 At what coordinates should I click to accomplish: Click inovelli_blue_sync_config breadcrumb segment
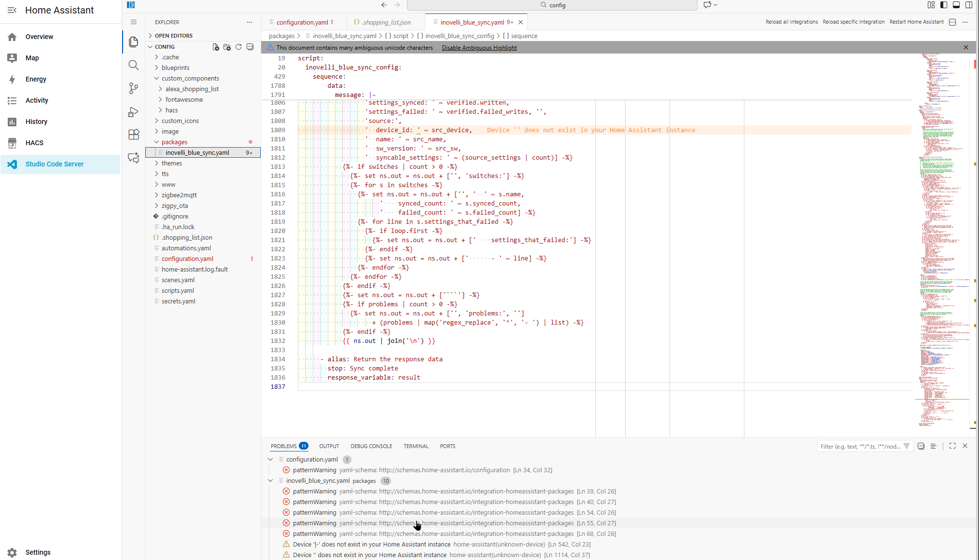(455, 36)
